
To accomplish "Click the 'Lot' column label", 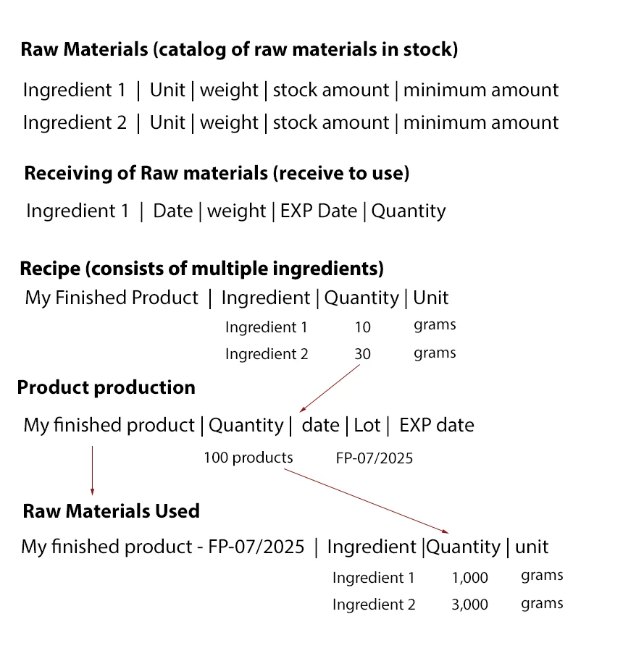I will 367,426.
